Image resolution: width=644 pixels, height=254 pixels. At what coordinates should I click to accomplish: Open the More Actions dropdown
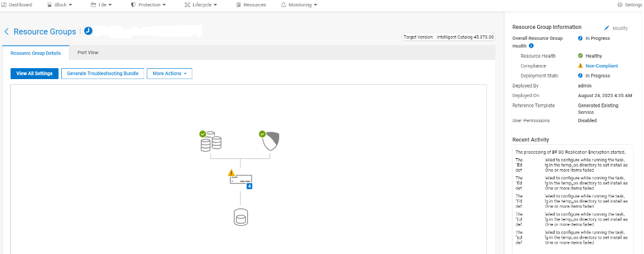coord(169,73)
